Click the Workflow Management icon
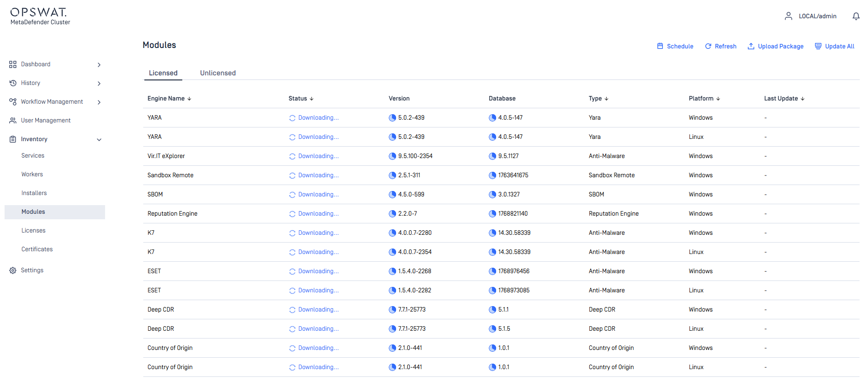Image resolution: width=868 pixels, height=381 pixels. click(x=13, y=102)
